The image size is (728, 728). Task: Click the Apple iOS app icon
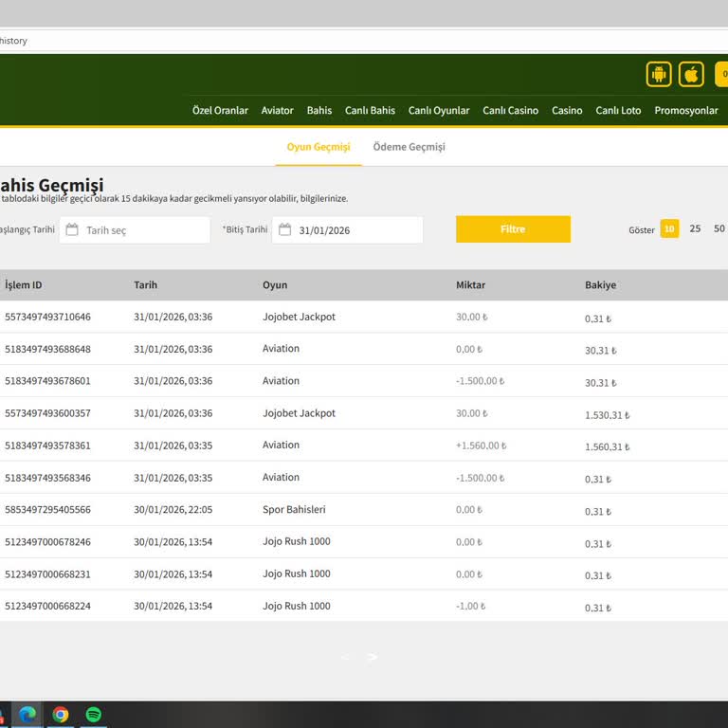pyautogui.click(x=691, y=74)
